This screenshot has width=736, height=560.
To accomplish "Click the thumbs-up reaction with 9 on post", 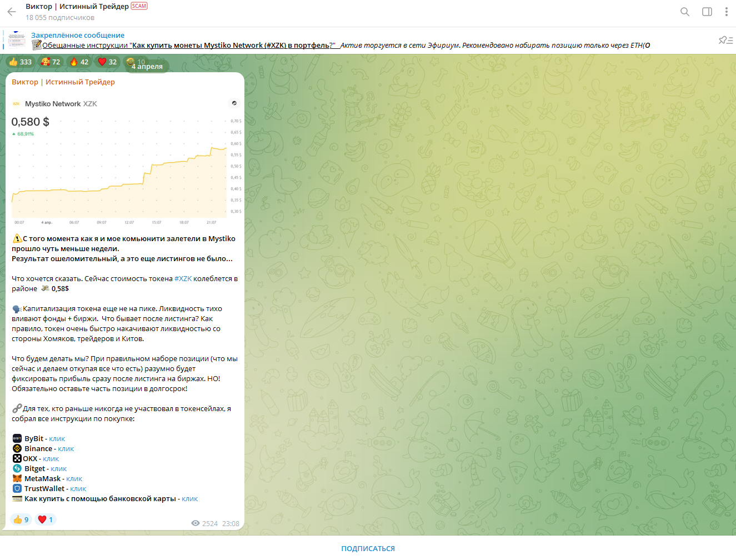I will pyautogui.click(x=21, y=519).
